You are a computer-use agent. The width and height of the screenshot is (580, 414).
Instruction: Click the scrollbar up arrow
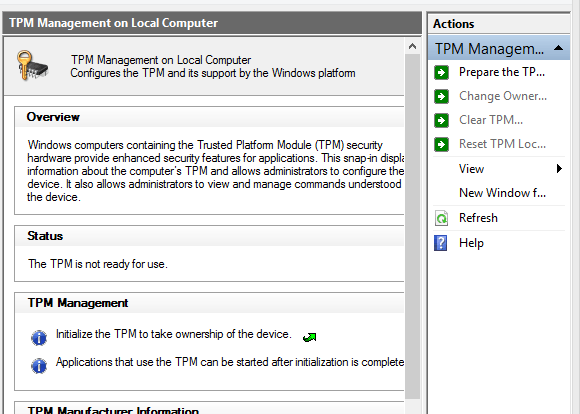coord(412,47)
